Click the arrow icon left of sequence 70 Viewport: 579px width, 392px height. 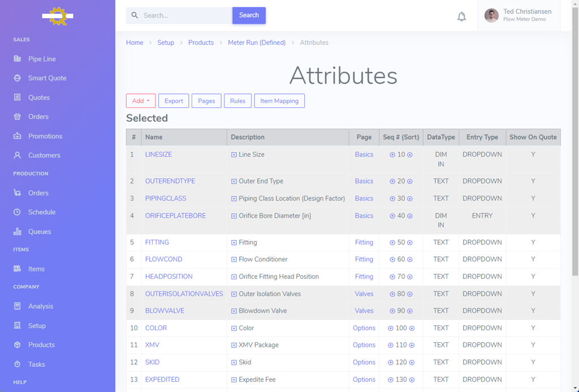click(x=392, y=277)
